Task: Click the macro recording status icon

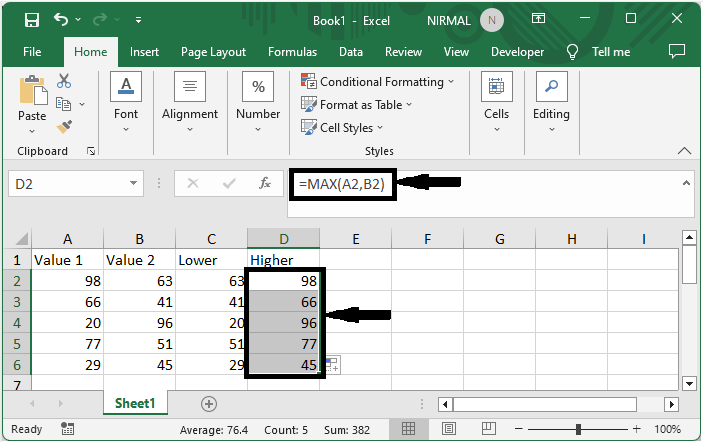Action: [67, 429]
